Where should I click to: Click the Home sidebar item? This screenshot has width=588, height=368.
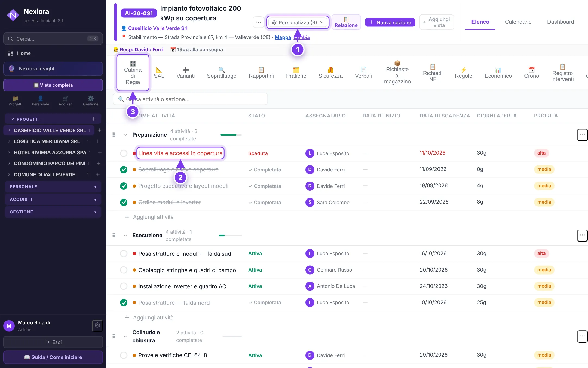click(53, 53)
